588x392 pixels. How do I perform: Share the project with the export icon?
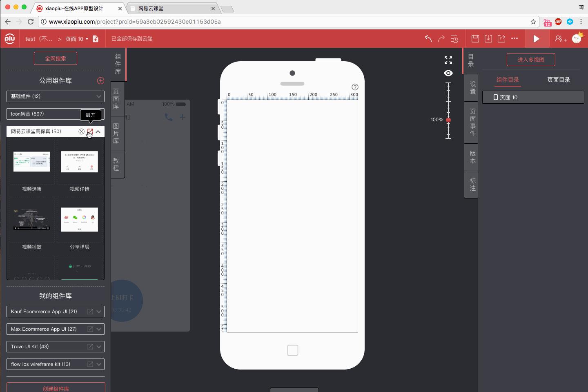(501, 38)
